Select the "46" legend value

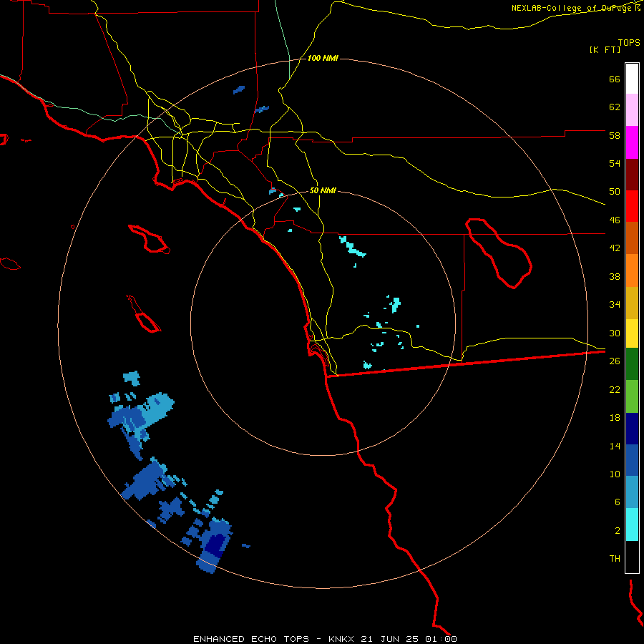(x=615, y=220)
